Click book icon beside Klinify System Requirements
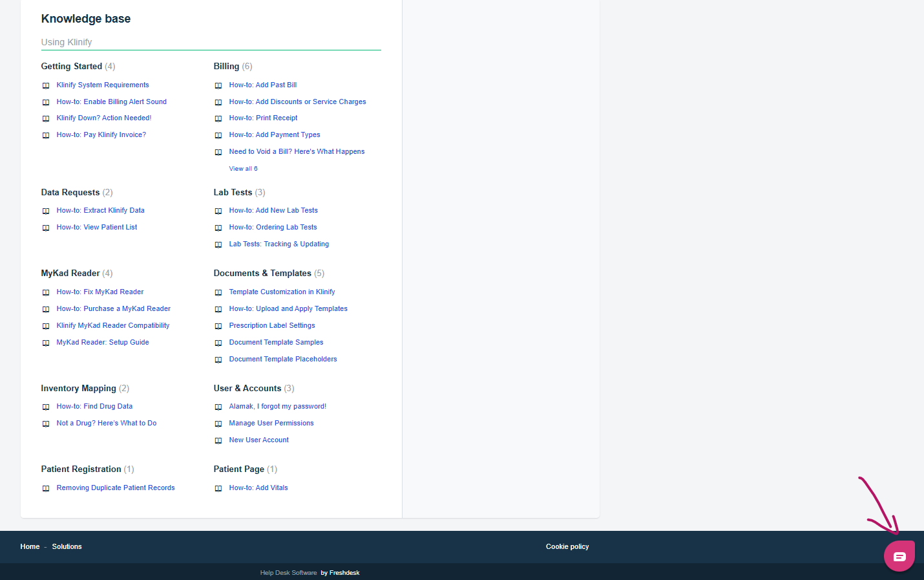The height and width of the screenshot is (580, 924). [x=46, y=85]
